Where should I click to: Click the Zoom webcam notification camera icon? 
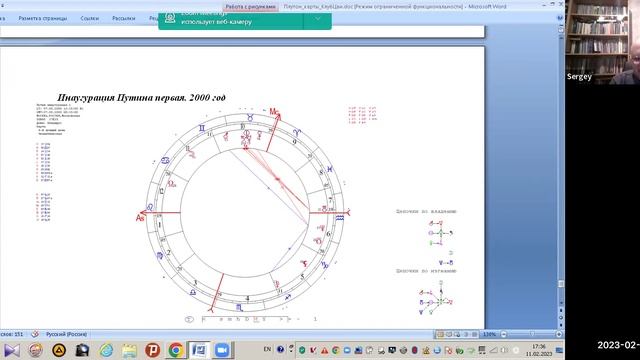click(x=170, y=18)
